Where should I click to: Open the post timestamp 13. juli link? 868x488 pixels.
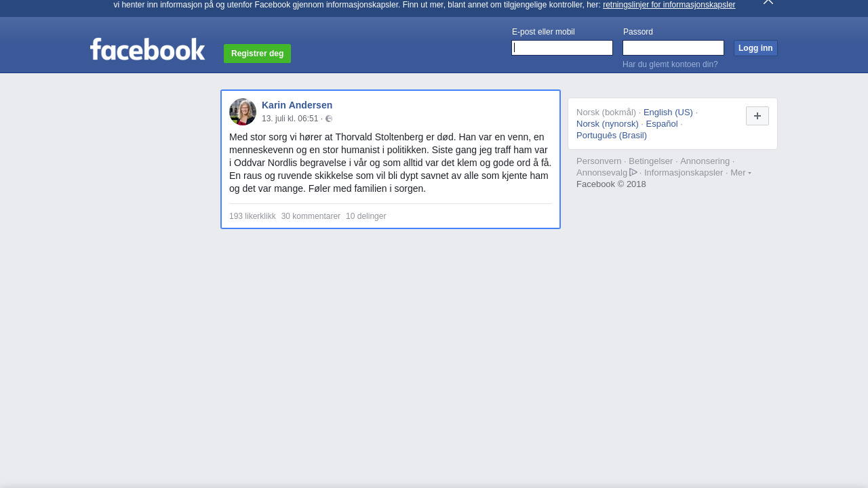[290, 119]
